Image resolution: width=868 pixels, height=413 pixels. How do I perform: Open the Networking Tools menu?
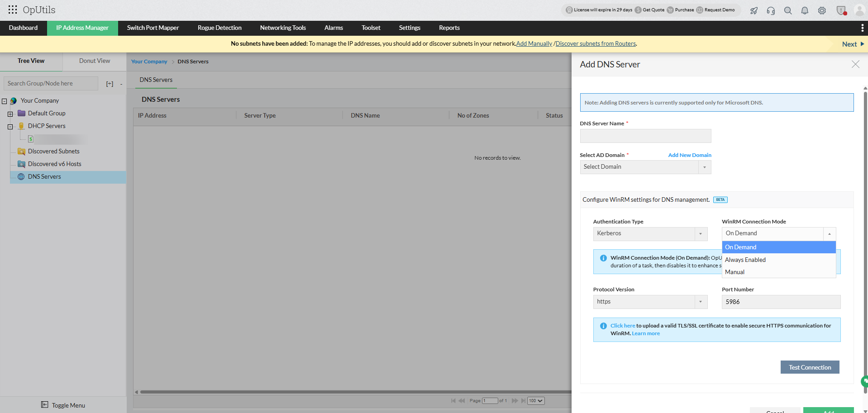tap(283, 28)
